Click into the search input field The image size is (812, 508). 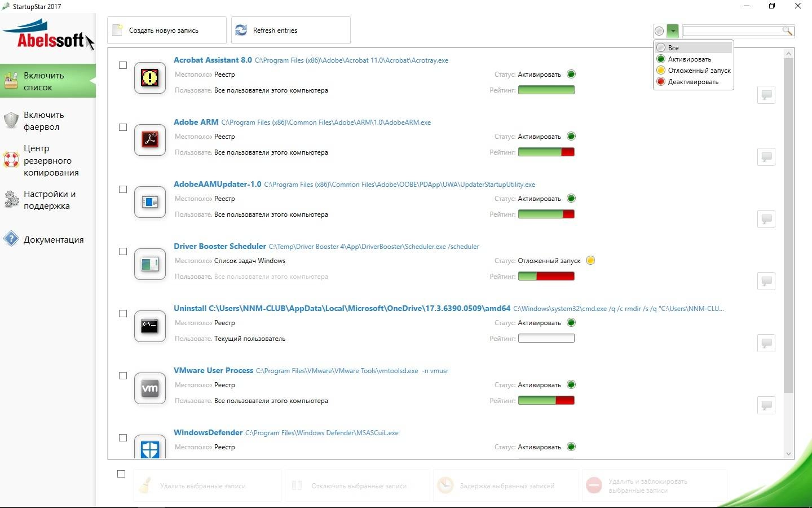tap(732, 30)
